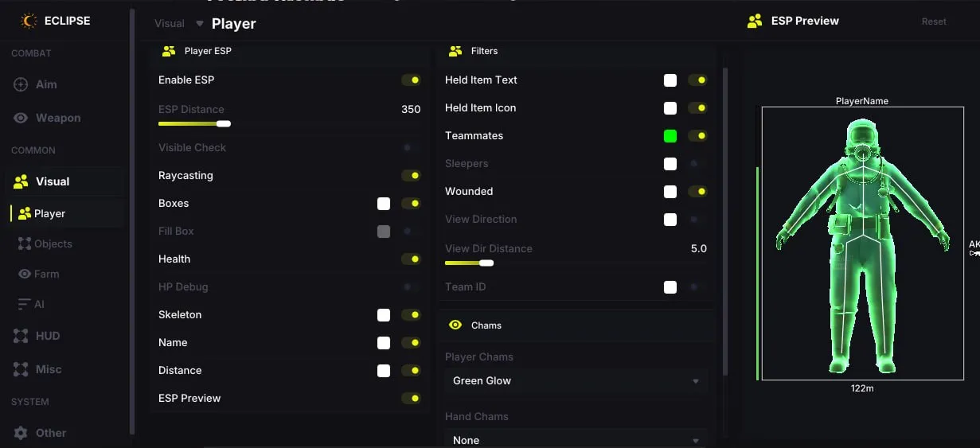Open the green Teammates color swatch
The image size is (980, 448).
tap(670, 136)
